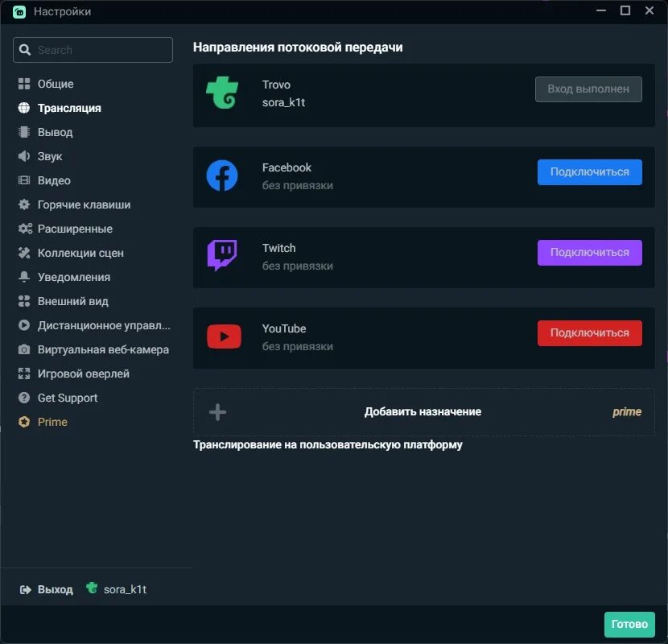Select the Горячие клавиши gear icon
The image size is (668, 644).
click(24, 204)
